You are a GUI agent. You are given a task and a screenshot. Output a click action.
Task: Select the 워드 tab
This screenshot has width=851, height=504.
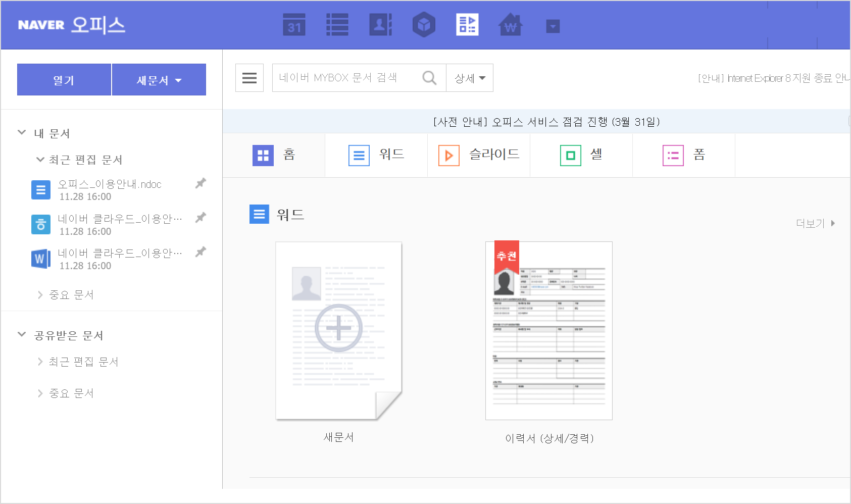click(x=376, y=155)
